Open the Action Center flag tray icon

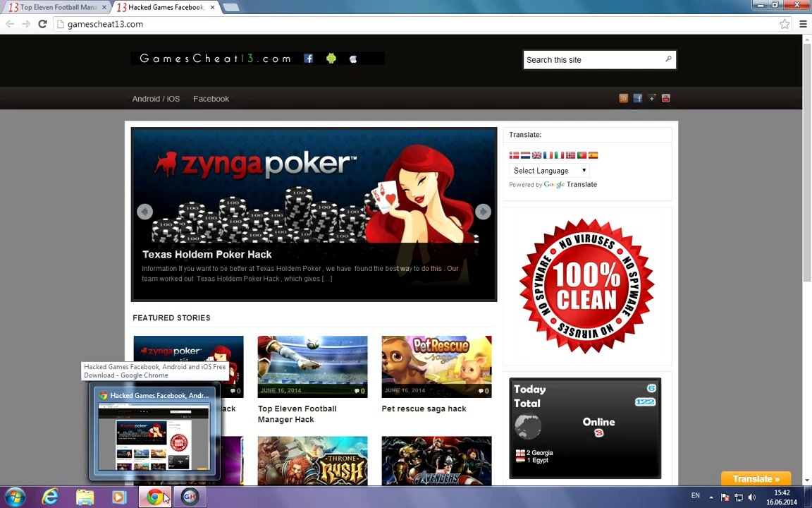click(x=725, y=497)
